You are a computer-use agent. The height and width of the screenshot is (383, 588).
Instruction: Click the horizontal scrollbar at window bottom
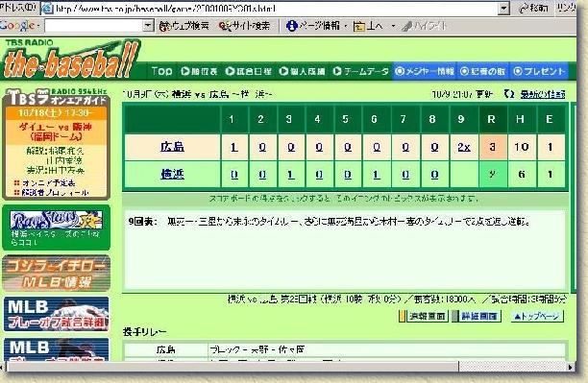click(x=233, y=367)
